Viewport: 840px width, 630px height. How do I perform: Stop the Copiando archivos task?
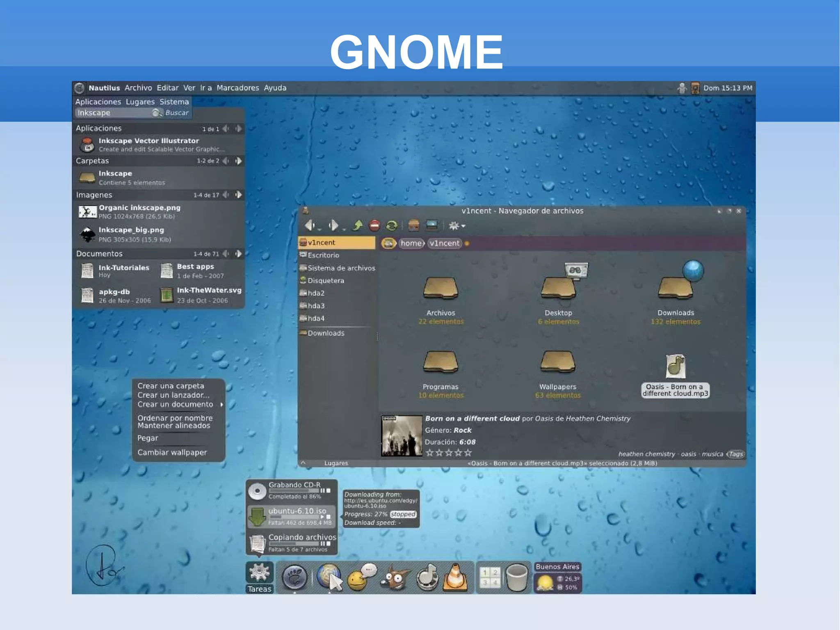pos(328,544)
